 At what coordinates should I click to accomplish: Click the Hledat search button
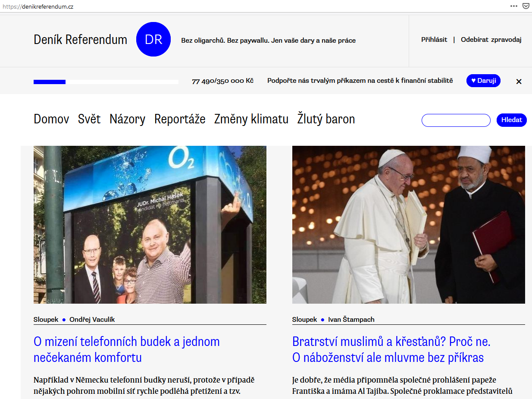pyautogui.click(x=512, y=120)
